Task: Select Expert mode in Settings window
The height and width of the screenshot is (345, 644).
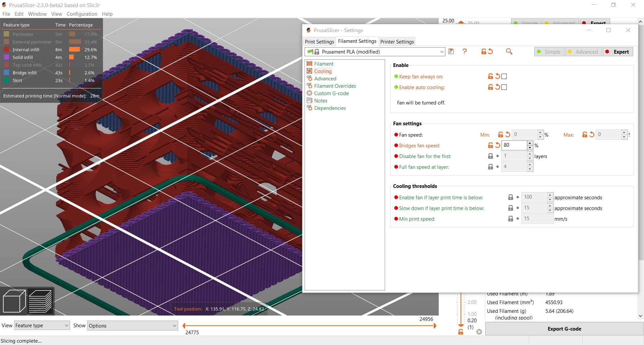Action: click(618, 52)
